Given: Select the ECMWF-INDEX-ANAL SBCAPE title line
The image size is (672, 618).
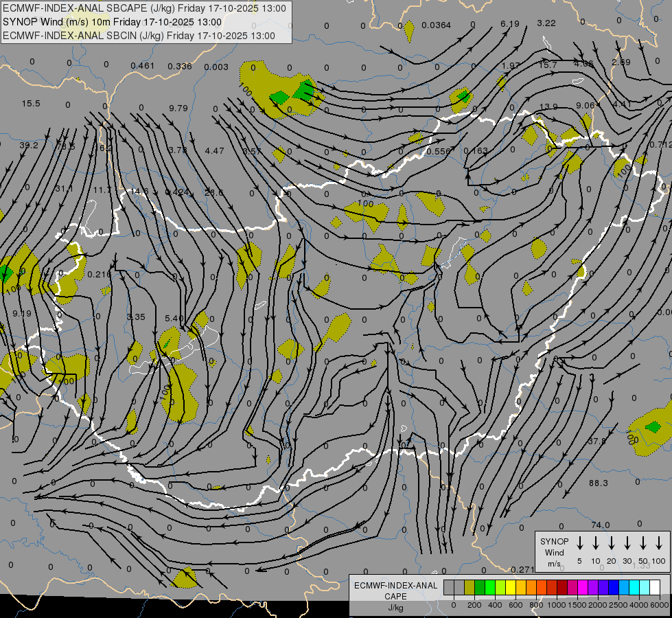Looking at the screenshot, I should point(144,8).
